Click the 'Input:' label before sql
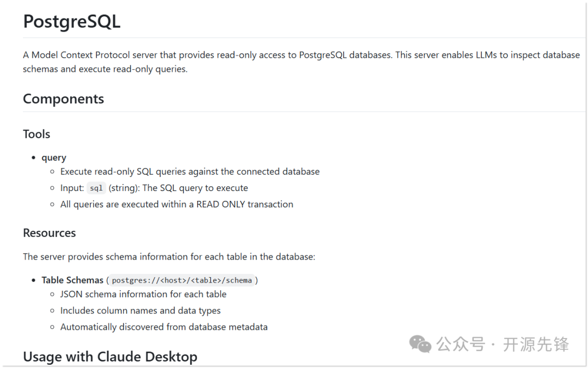 (72, 188)
